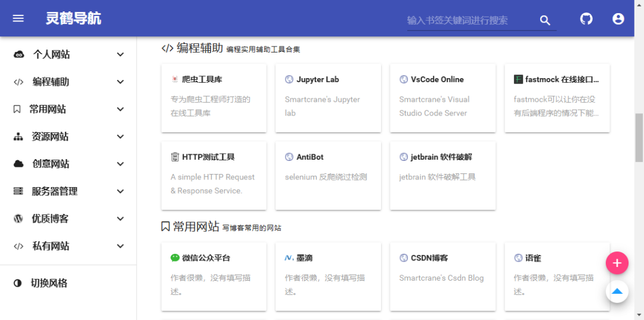The width and height of the screenshot is (644, 320).
Task: Expand the 常用网站 sidebar chevron
Action: pyautogui.click(x=120, y=110)
